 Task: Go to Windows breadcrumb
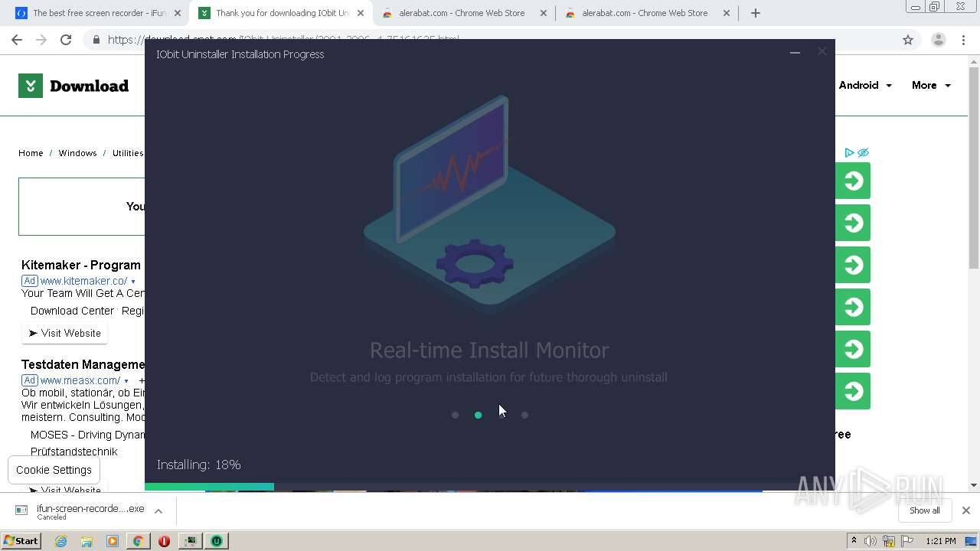(77, 153)
